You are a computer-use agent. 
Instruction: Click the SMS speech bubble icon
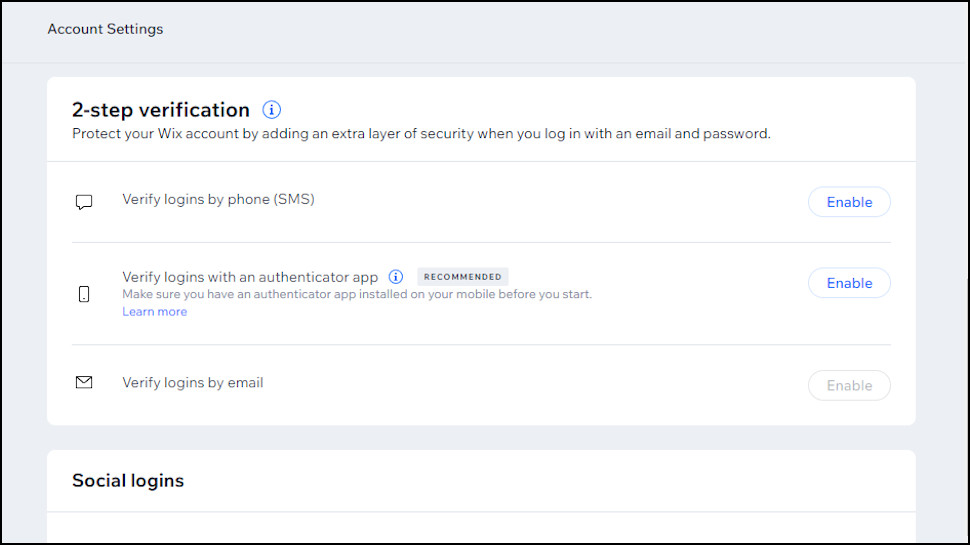[x=84, y=202]
